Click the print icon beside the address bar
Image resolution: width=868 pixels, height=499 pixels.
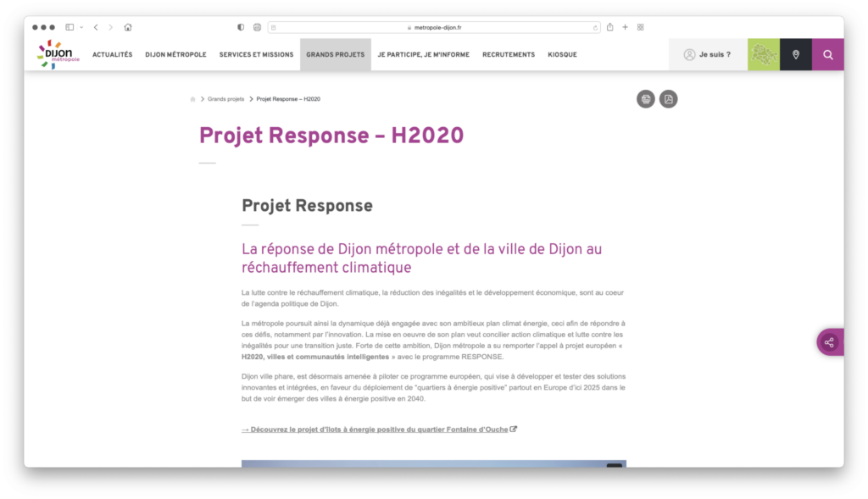(258, 27)
